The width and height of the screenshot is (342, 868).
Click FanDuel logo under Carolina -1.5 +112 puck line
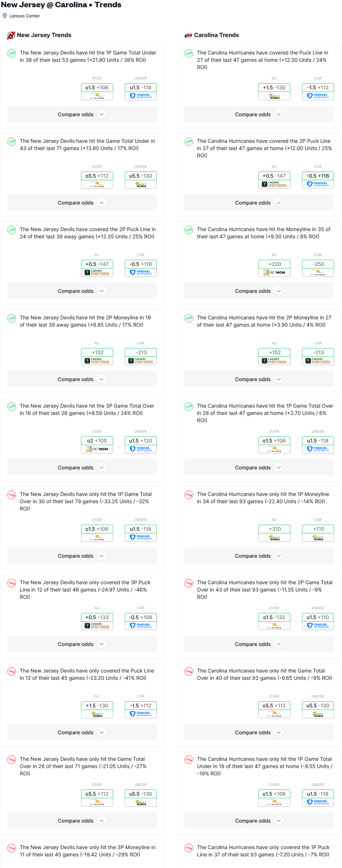[318, 96]
